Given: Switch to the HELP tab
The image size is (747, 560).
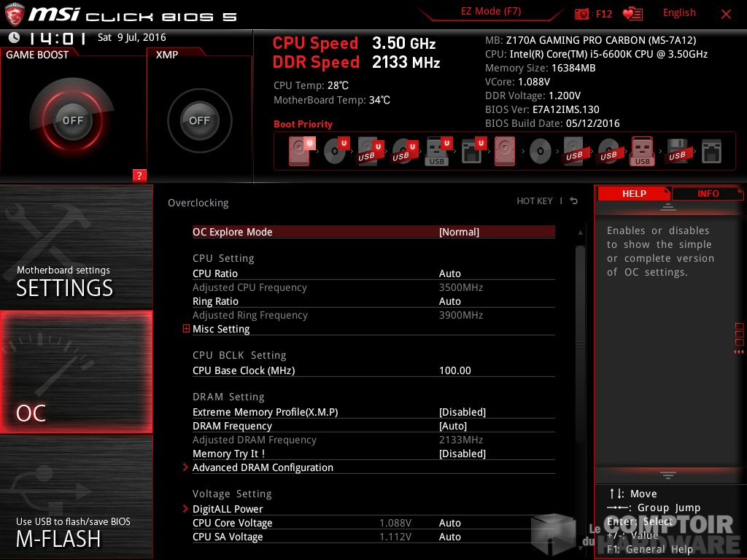Looking at the screenshot, I should [x=634, y=193].
